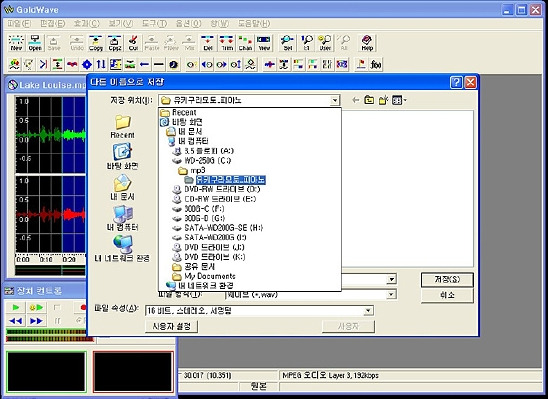The width and height of the screenshot is (548, 399).
Task: Choose 공유 문서 in the location list
Action: pyautogui.click(x=193, y=267)
